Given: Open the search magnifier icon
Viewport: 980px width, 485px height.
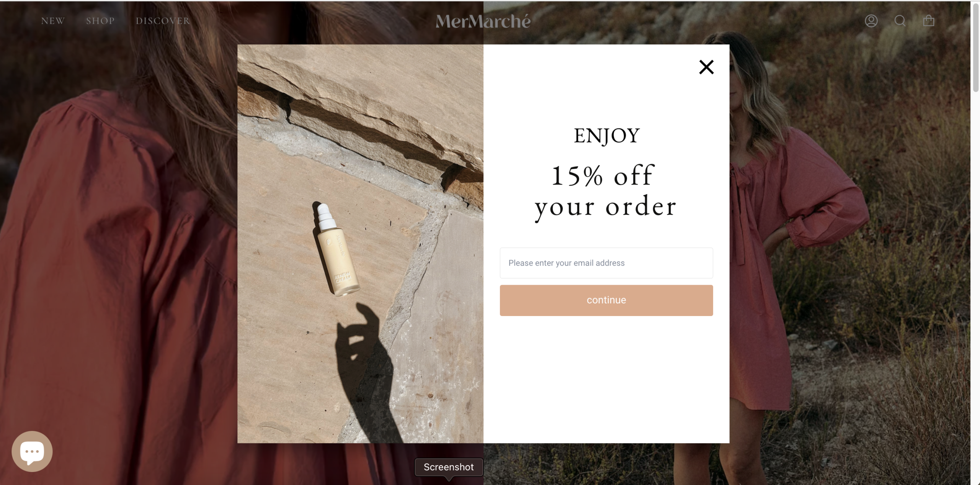Looking at the screenshot, I should tap(900, 21).
